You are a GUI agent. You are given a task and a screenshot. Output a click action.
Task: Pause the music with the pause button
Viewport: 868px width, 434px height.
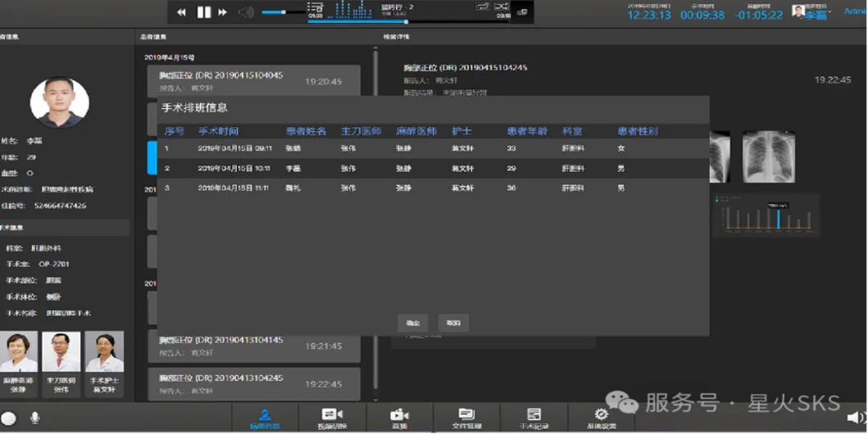[x=204, y=12]
